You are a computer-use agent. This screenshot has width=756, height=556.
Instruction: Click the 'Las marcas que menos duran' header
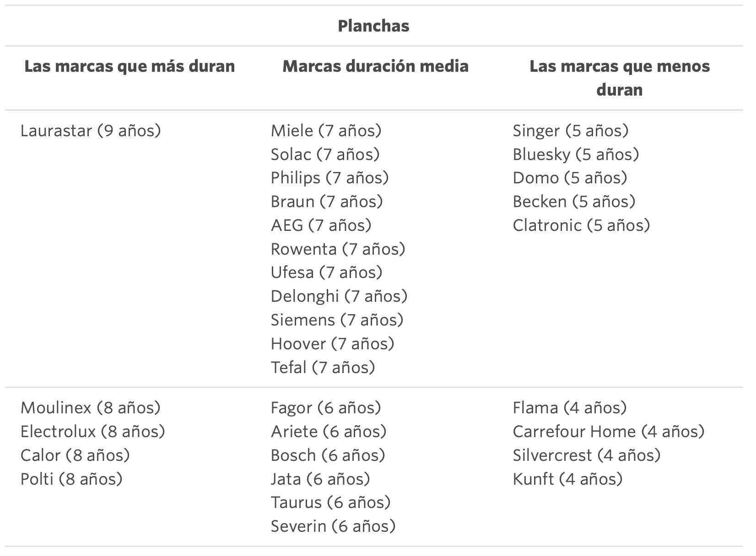pos(619,78)
